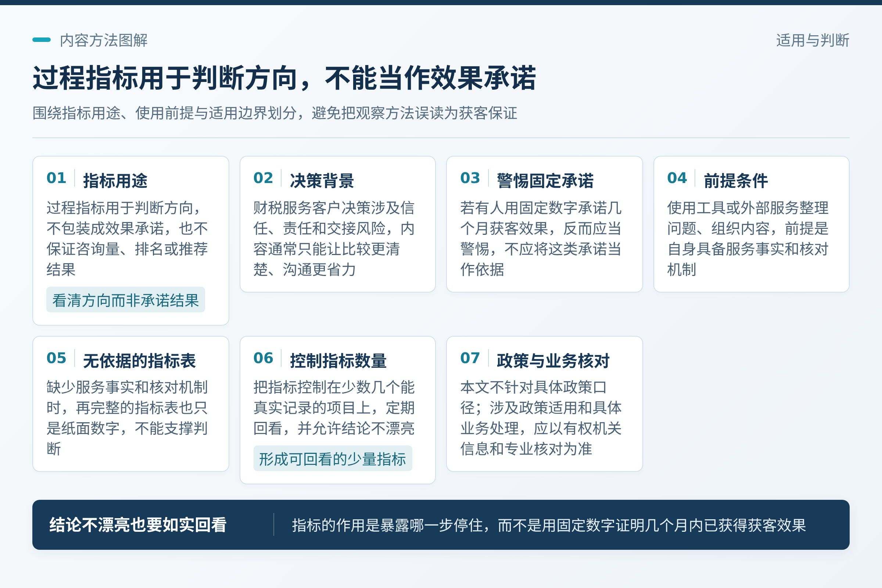Viewport: 882px width, 588px height.
Task: Click the card heading 控制指标数量
Action: [x=338, y=361]
